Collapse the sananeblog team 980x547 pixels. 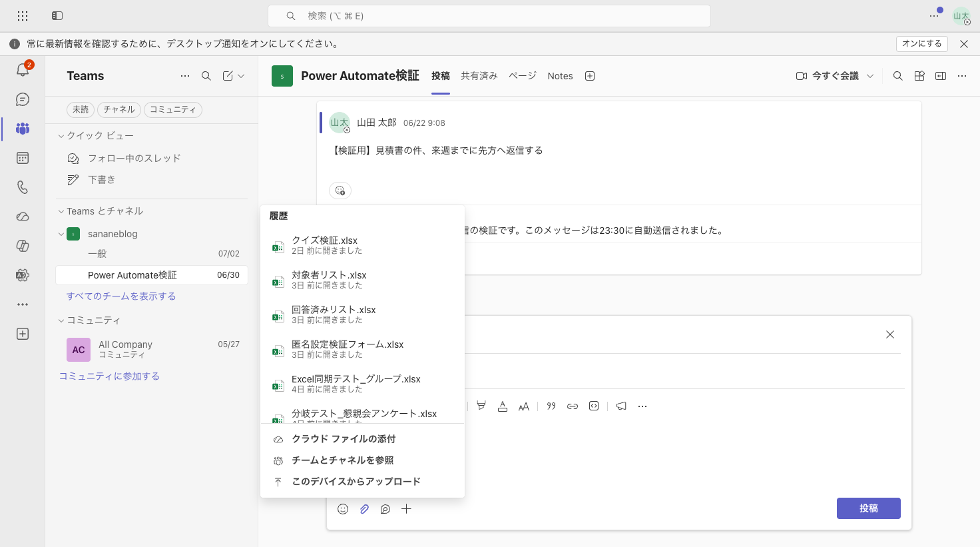[x=61, y=234]
